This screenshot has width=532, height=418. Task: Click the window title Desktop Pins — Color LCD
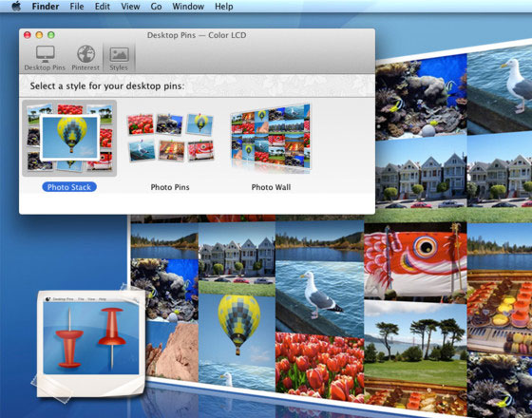point(197,35)
